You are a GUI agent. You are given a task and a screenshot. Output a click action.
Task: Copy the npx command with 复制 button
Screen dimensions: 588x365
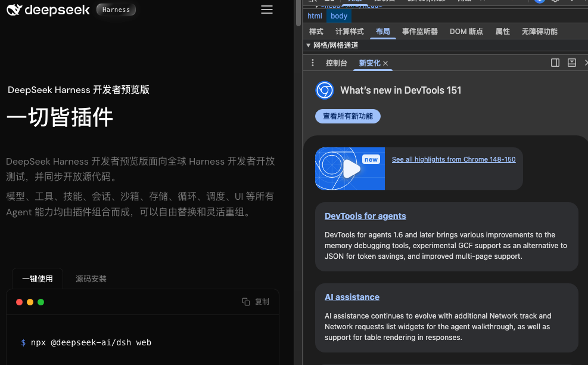[256, 302]
